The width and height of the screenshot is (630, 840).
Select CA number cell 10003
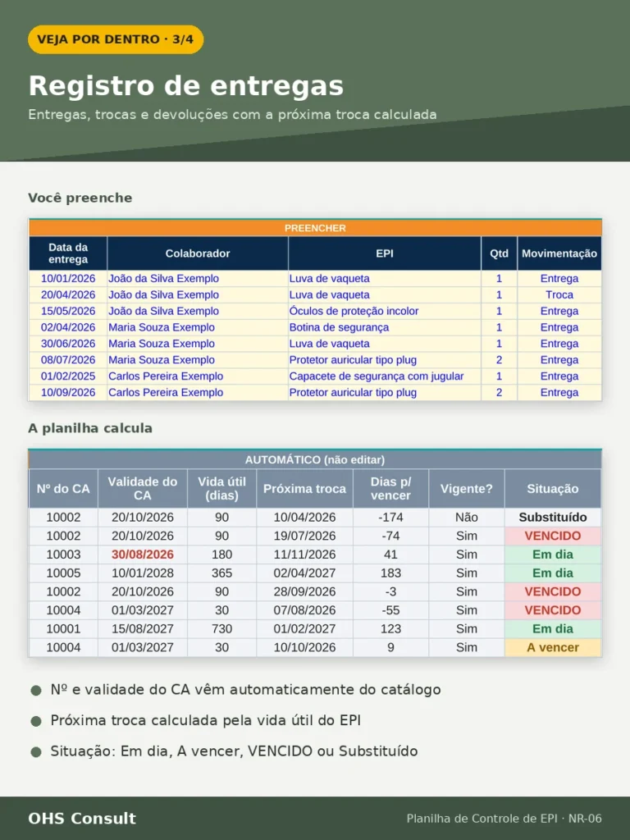tap(63, 555)
